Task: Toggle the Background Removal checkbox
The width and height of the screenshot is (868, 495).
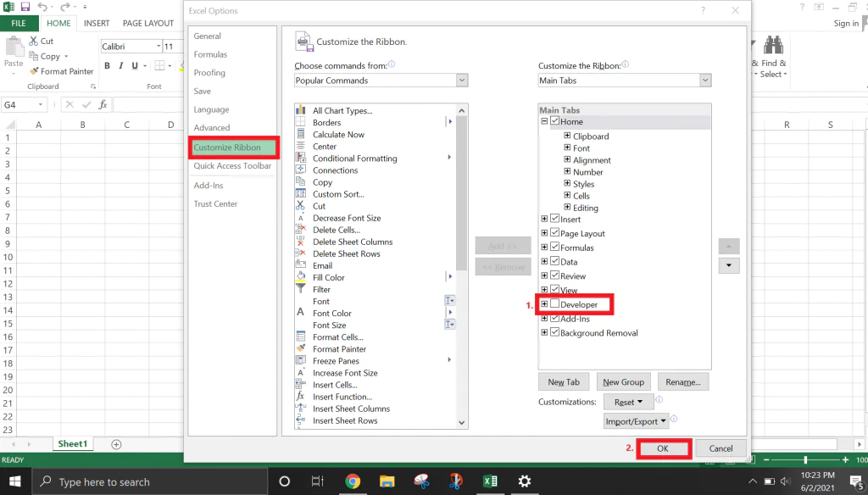Action: tap(554, 332)
